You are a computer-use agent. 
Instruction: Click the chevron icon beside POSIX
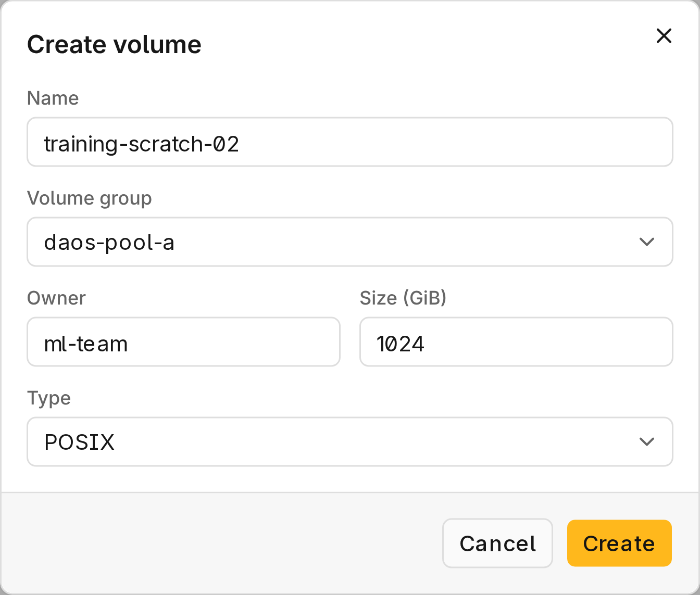point(646,442)
